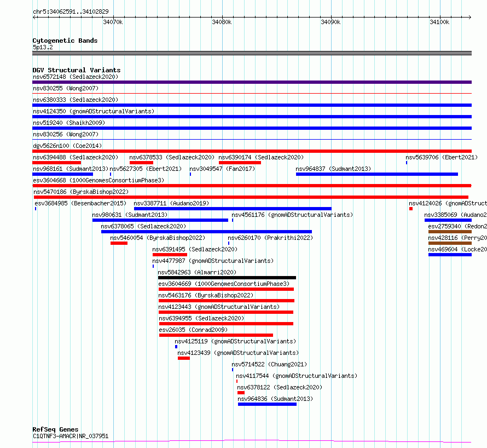487x448 pixels.
Task: Select the nsv830255 (Wong2007) label
Action: (x=66, y=88)
